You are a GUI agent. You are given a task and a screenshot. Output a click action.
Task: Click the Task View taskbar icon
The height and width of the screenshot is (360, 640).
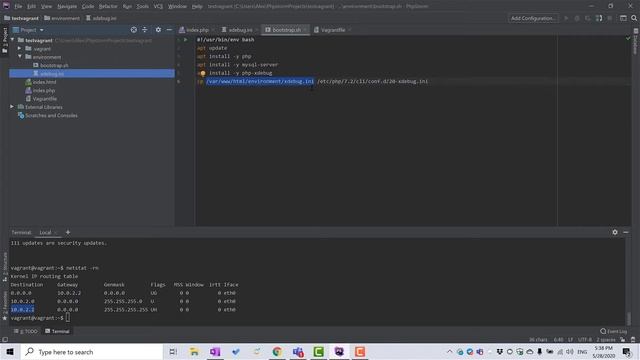click(x=173, y=351)
